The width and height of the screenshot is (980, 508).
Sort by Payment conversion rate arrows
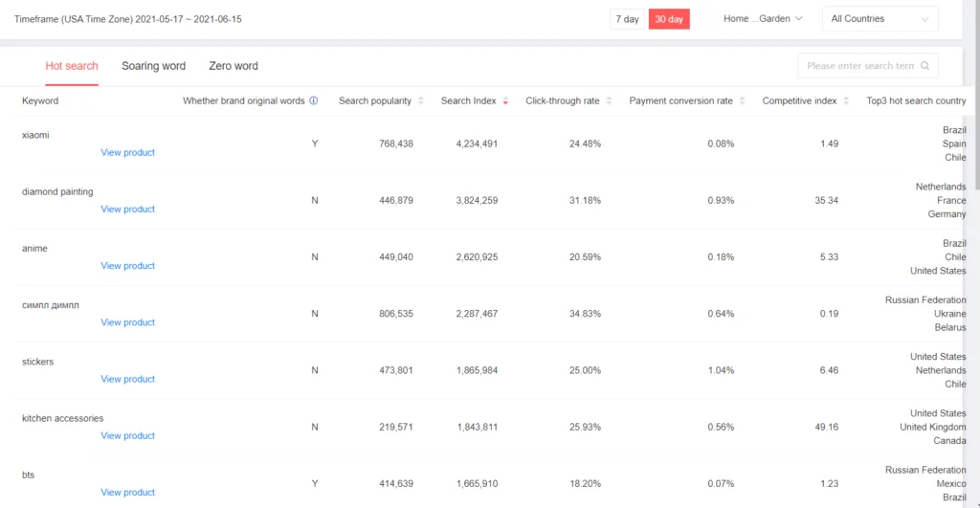pyautogui.click(x=742, y=100)
